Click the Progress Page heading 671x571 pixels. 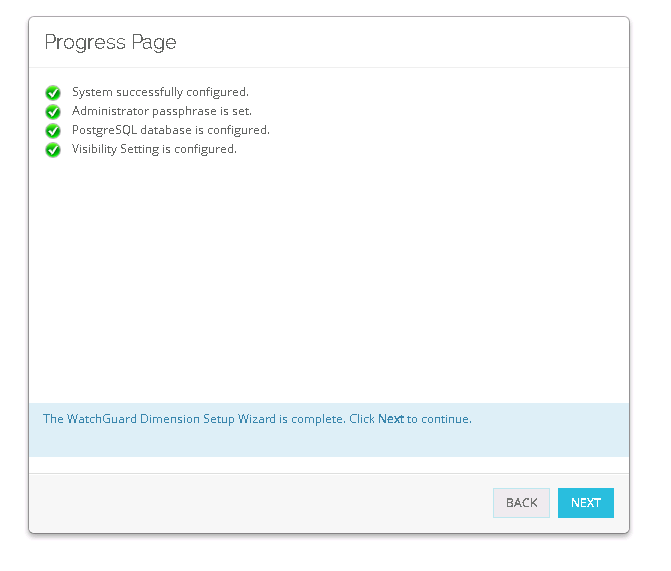pos(110,42)
